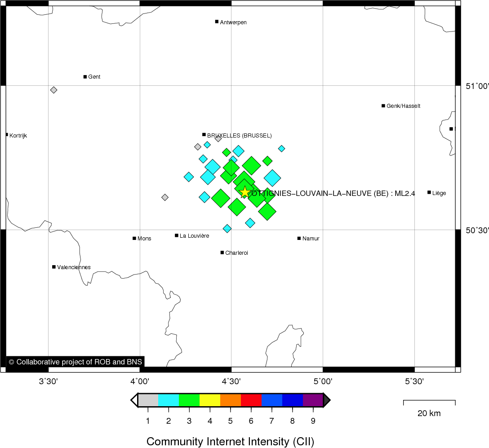Select the southernmost cyan diamond above Charleroi
Screen dimensions: 489x448
click(x=227, y=229)
